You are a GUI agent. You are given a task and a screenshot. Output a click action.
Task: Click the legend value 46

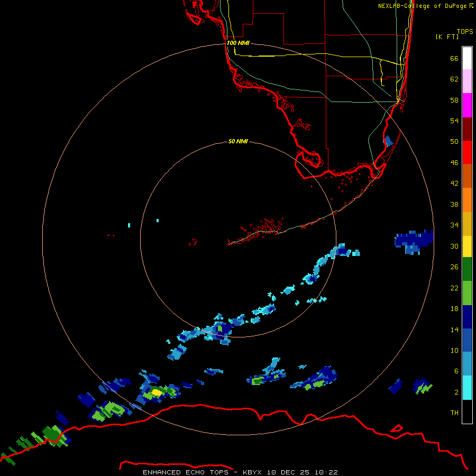coord(454,162)
